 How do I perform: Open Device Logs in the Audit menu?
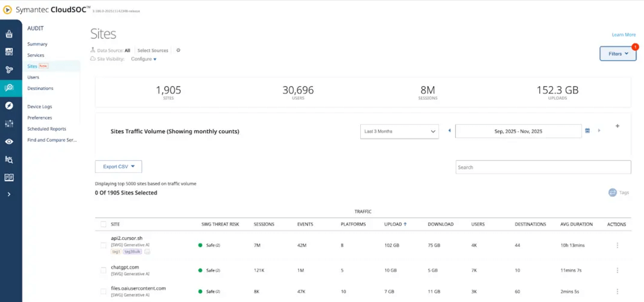coord(39,107)
